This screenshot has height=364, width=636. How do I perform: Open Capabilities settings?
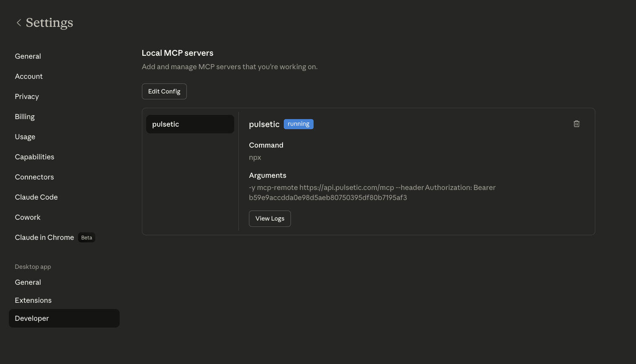click(x=34, y=157)
